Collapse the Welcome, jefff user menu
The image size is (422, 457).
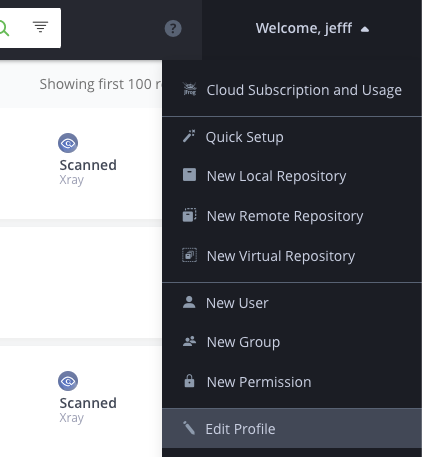312,28
